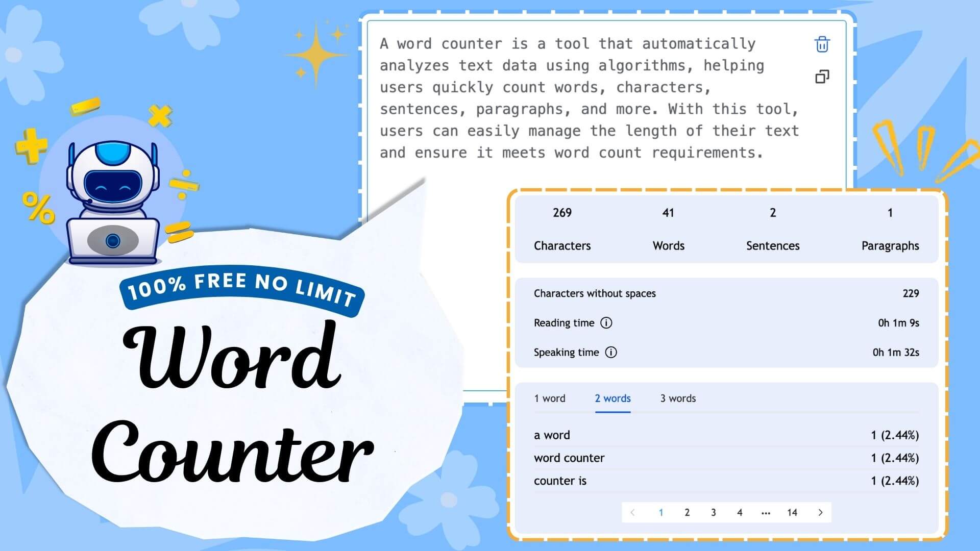The height and width of the screenshot is (551, 980).
Task: Click the Words count stat area
Action: pos(667,229)
